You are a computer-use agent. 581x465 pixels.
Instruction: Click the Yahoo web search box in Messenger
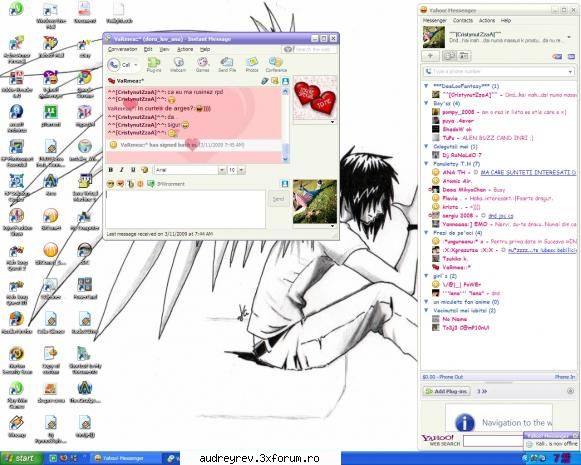click(493, 441)
